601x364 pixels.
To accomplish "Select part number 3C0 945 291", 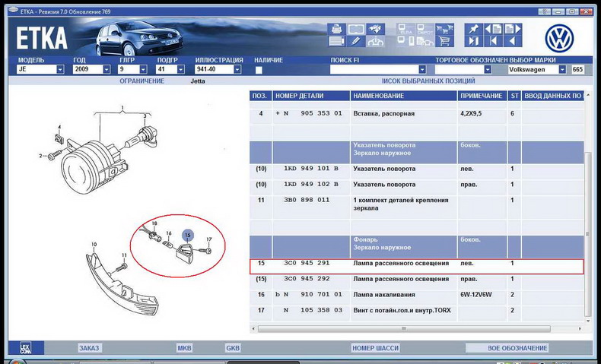I will coord(307,263).
